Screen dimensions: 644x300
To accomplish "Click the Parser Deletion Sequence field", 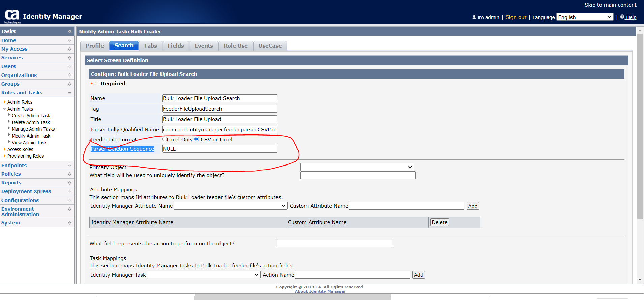I will tap(220, 149).
